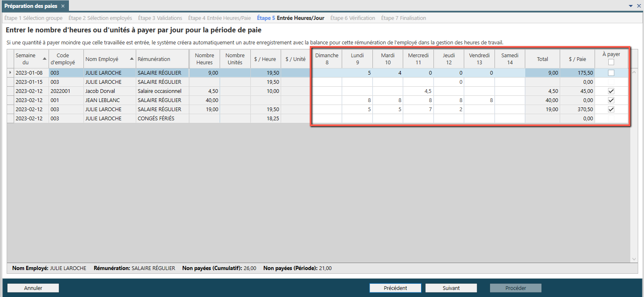Screen dimensions: 644x297
Task: Toggle the À payer header checkbox
Action: pyautogui.click(x=611, y=62)
